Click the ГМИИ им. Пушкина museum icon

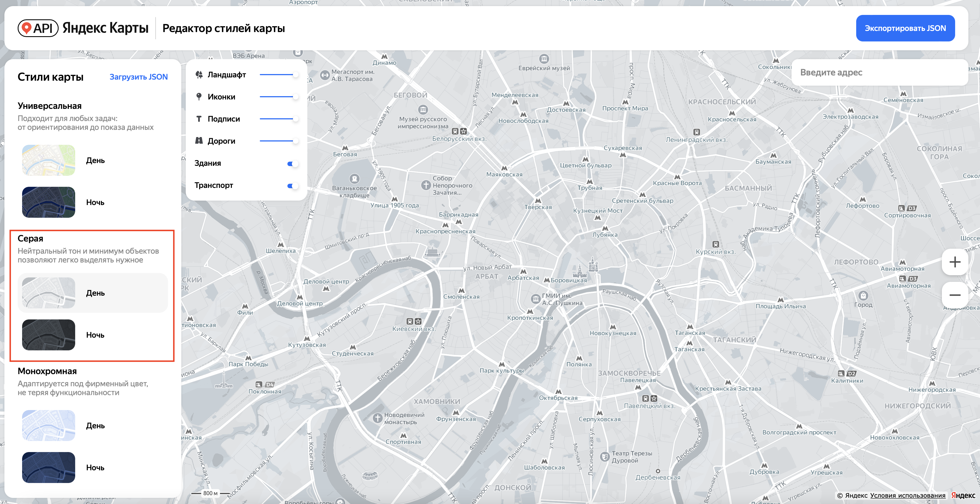coord(535,299)
